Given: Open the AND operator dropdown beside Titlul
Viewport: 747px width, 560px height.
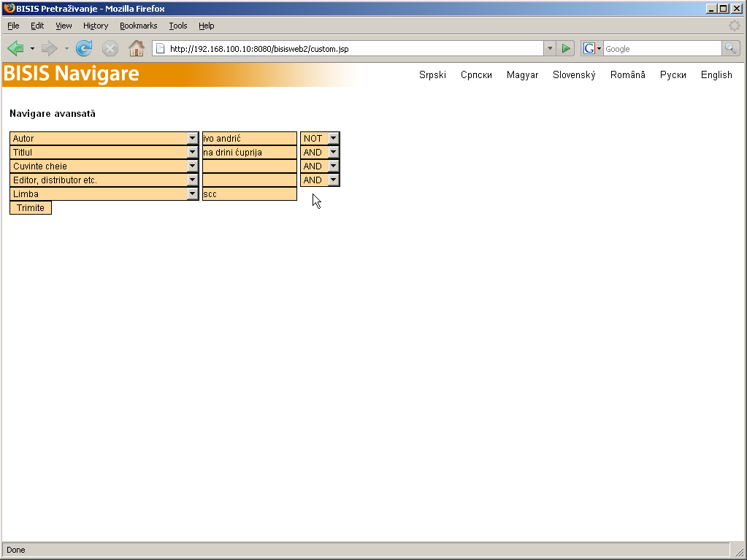Looking at the screenshot, I should pos(320,152).
